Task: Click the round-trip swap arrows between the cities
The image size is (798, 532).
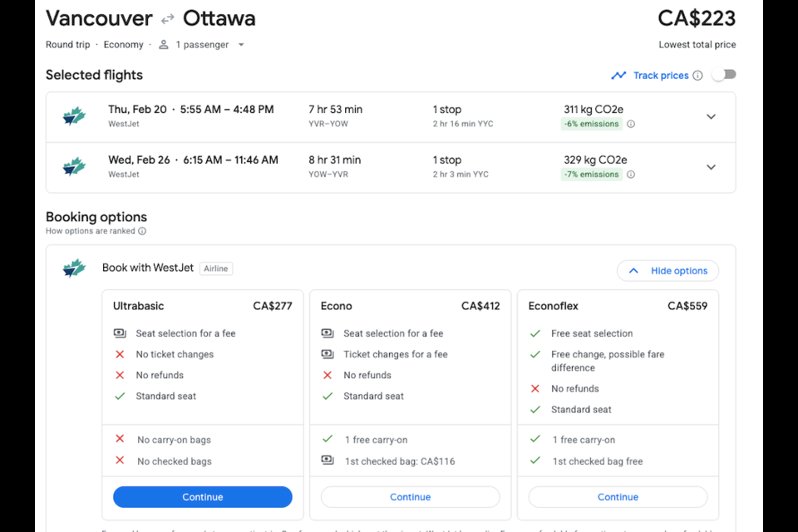Action: point(167,19)
